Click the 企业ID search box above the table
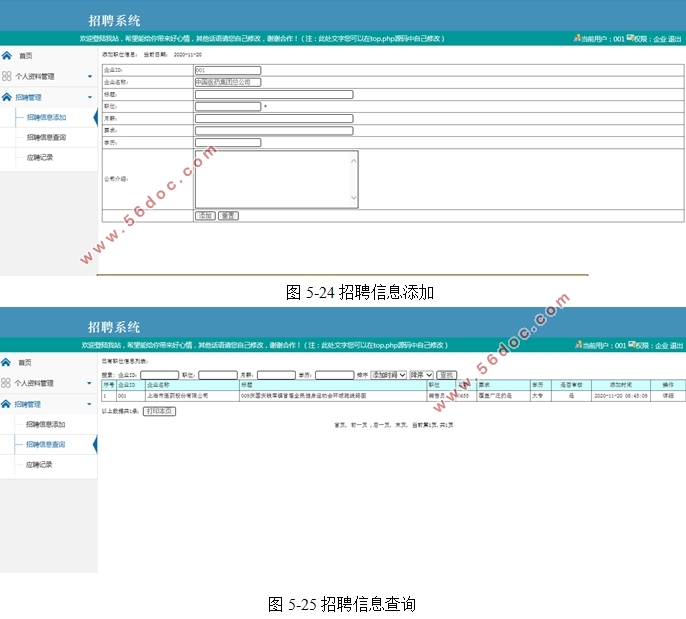 (159, 375)
